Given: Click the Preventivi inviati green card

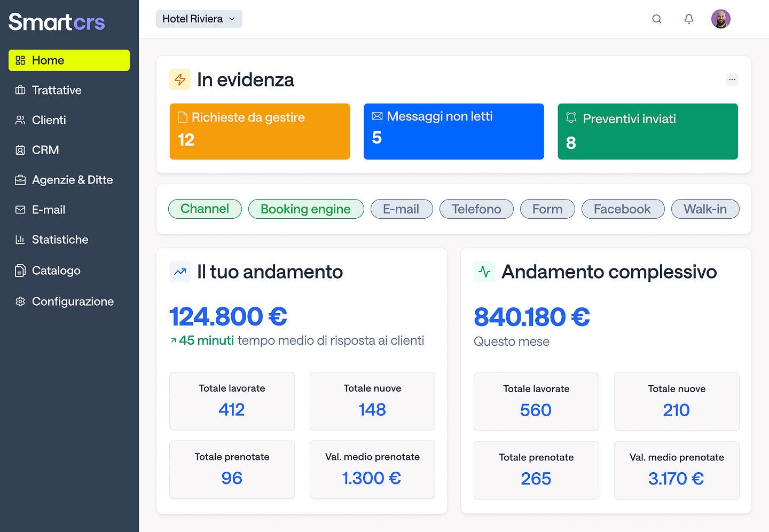Looking at the screenshot, I should [x=648, y=131].
